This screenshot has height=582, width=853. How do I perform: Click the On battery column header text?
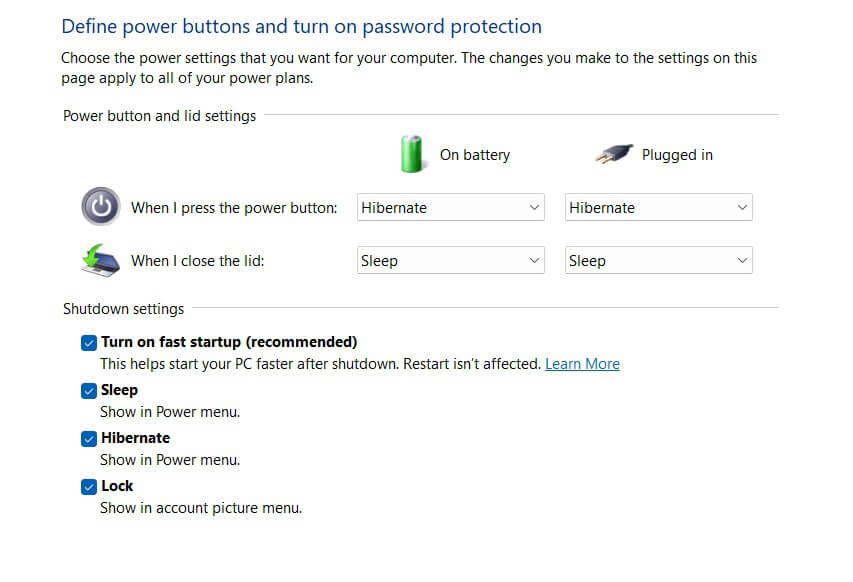474,154
